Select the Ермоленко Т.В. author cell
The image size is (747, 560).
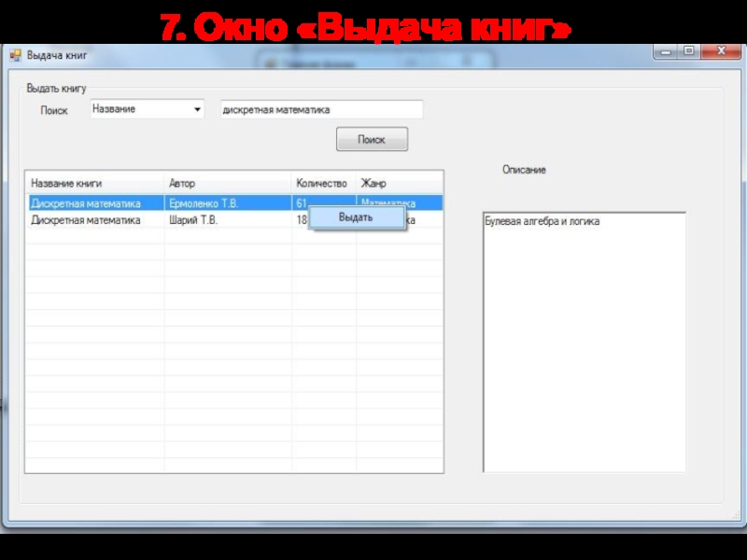click(x=228, y=203)
